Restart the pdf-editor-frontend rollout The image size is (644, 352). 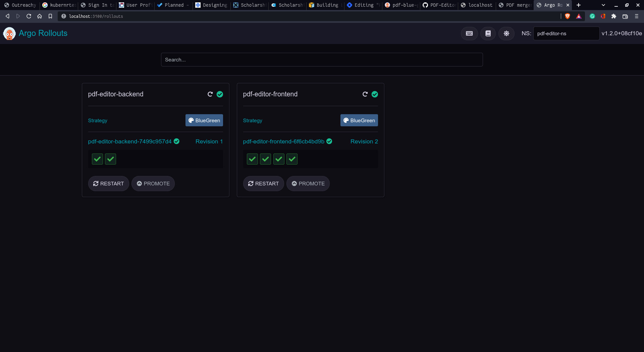(264, 184)
